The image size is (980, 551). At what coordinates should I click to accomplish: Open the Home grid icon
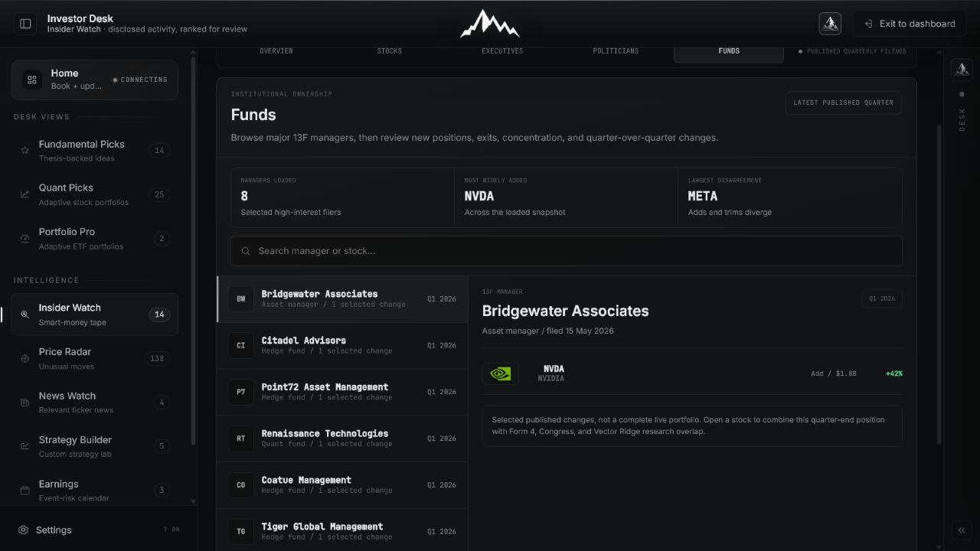(x=32, y=80)
